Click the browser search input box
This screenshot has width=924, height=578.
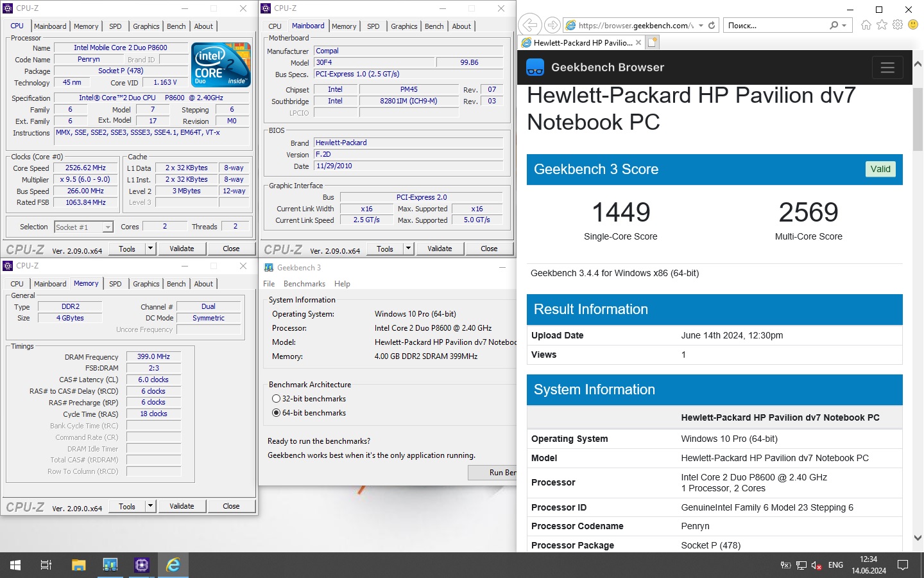pos(776,25)
